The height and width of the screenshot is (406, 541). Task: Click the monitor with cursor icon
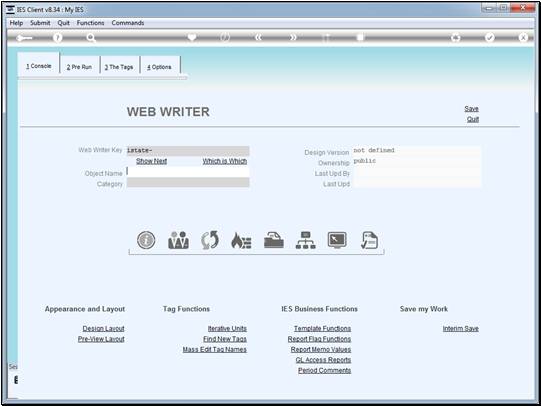(337, 240)
